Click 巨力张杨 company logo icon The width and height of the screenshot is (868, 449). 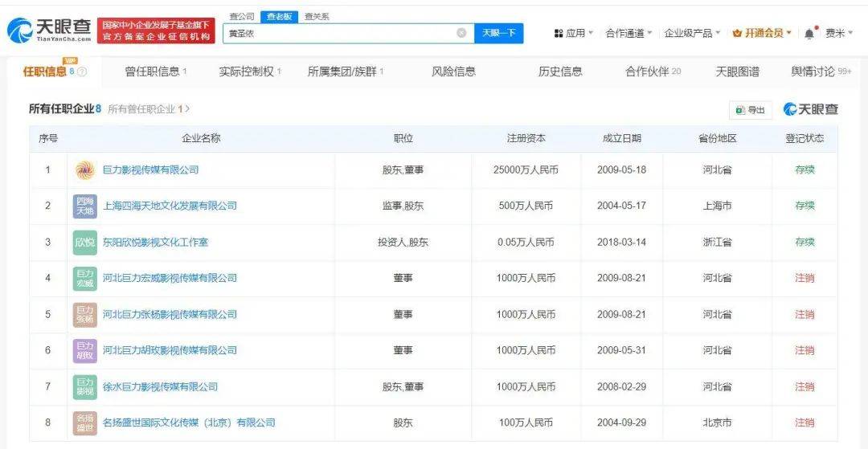point(85,315)
